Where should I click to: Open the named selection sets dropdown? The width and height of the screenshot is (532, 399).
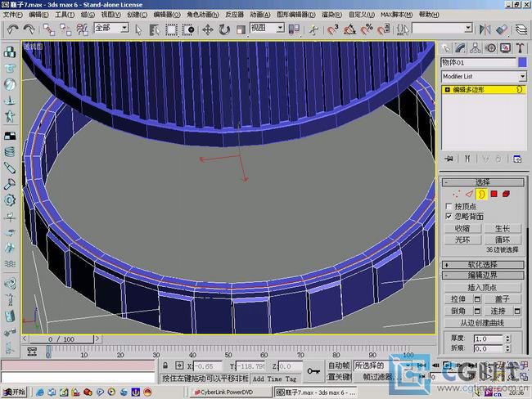pyautogui.click(x=468, y=28)
